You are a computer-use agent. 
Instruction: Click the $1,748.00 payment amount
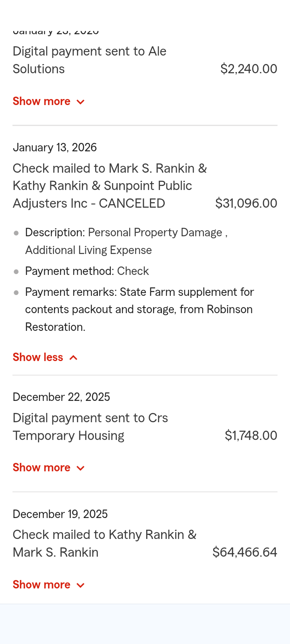[251, 436]
